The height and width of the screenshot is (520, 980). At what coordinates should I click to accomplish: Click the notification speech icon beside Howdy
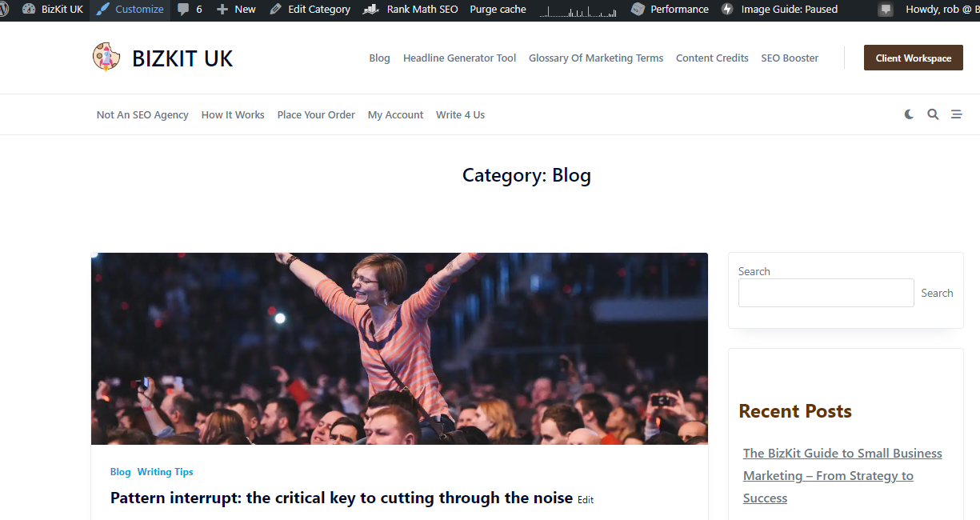pyautogui.click(x=885, y=10)
